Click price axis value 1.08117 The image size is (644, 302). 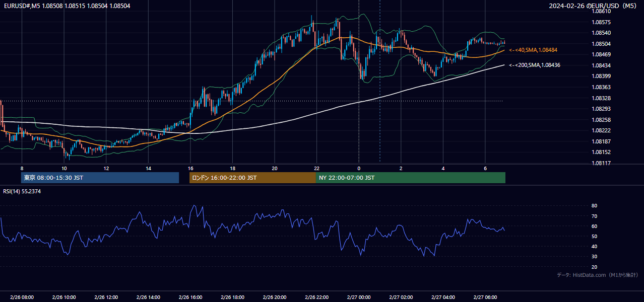coord(601,163)
